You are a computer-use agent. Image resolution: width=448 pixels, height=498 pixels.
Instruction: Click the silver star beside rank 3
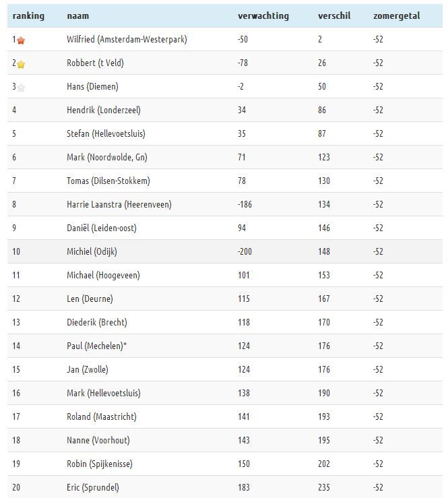[21, 88]
